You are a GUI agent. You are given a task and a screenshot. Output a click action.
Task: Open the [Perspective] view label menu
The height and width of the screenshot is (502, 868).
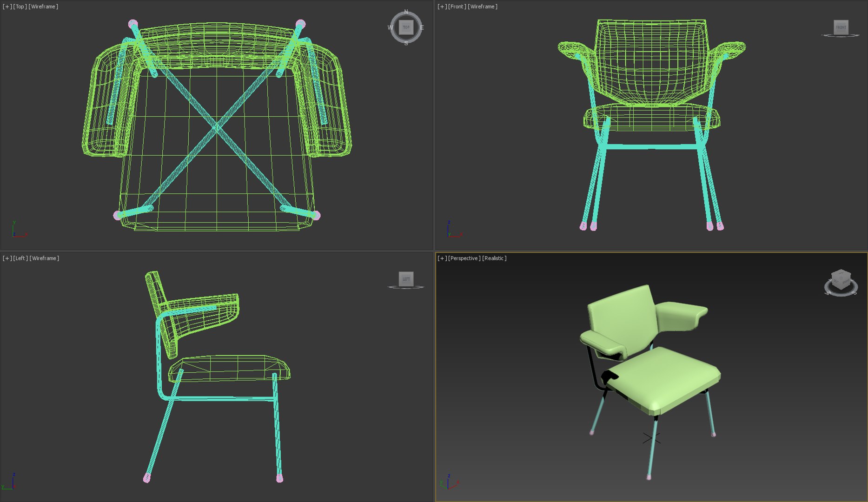click(464, 258)
